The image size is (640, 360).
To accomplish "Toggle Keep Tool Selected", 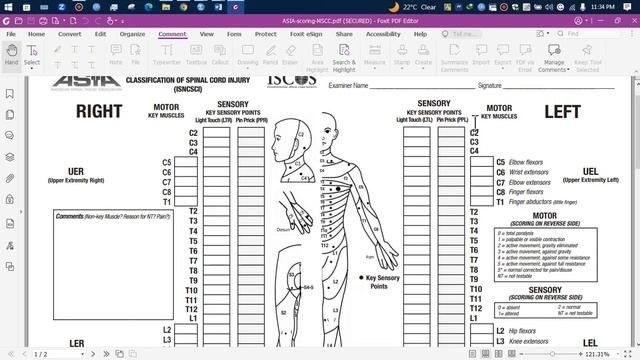I will point(587,58).
